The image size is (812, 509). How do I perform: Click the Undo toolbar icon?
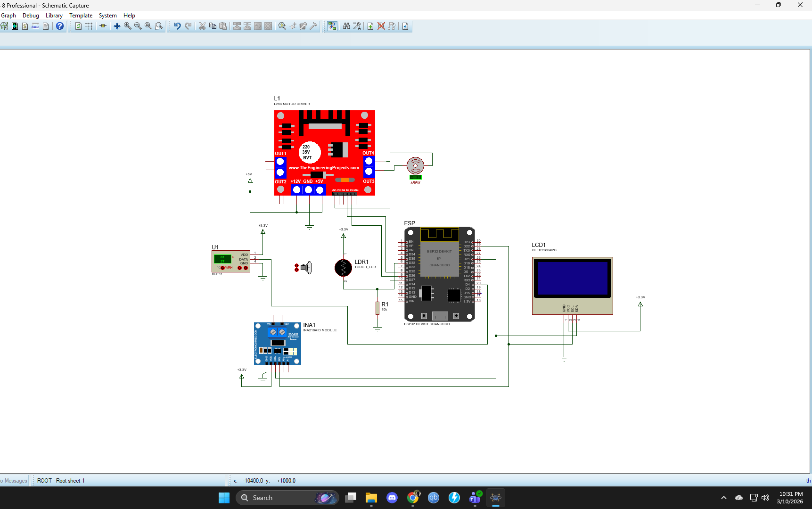click(x=177, y=26)
